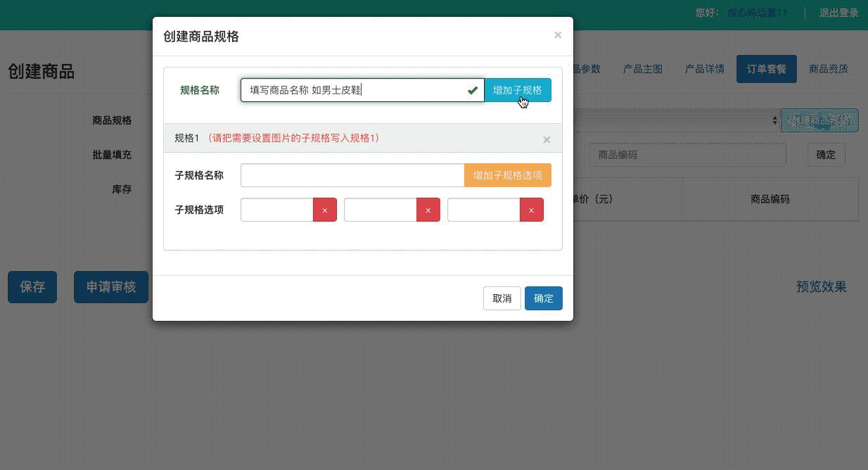
Task: Click the green checkmark in 规格名称 field
Action: click(x=472, y=90)
